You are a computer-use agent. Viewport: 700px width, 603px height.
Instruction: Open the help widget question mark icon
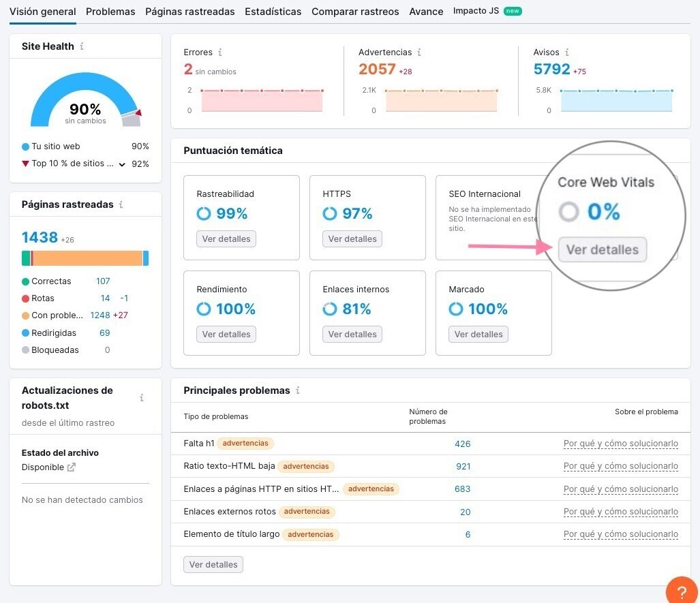pos(682,590)
